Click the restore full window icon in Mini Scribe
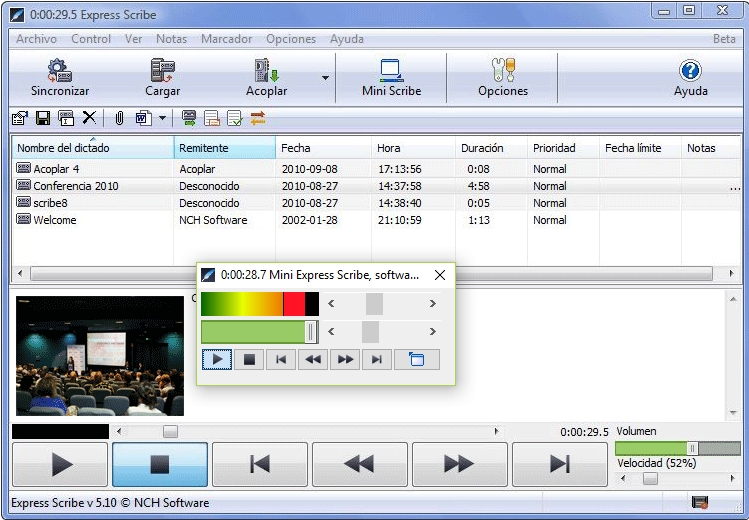Image resolution: width=749 pixels, height=520 pixels. 417,360
